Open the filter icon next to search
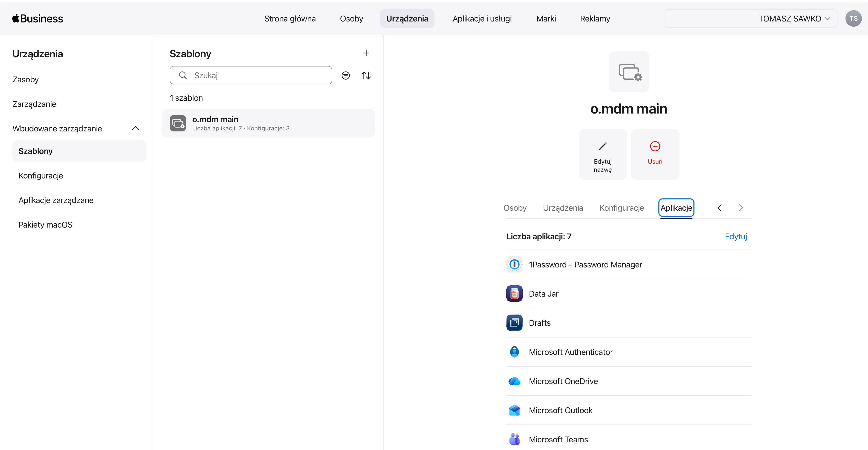Screen dimensions: 868x450 click(345, 75)
